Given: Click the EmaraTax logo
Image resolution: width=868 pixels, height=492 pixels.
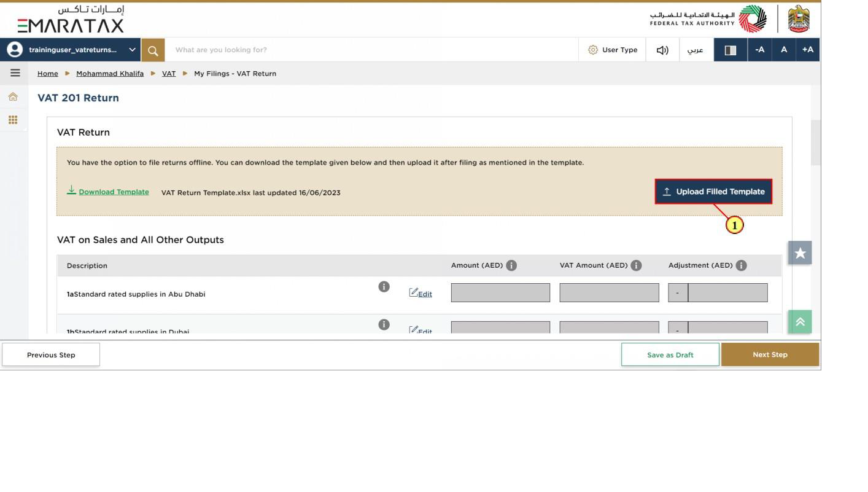Looking at the screenshot, I should (x=71, y=19).
